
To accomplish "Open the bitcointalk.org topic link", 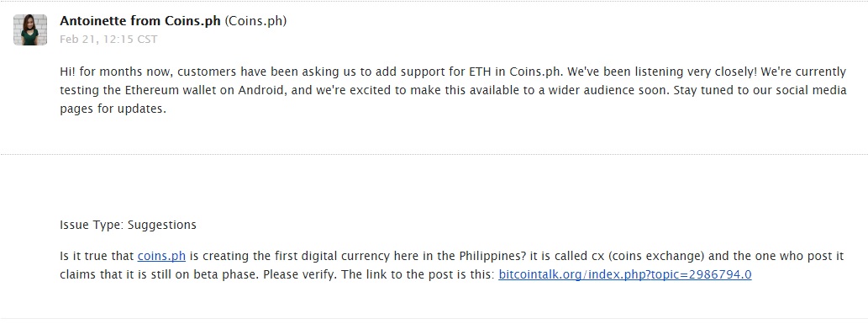I will pos(625,274).
